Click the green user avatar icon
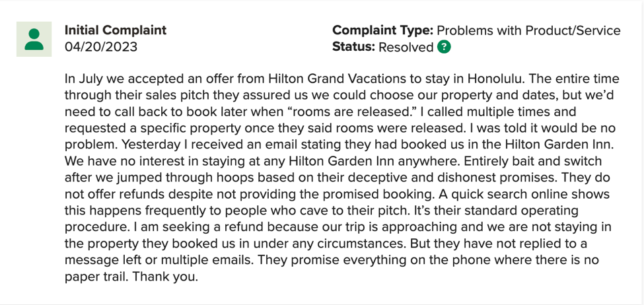Viewport: 644px width, 305px height. tap(34, 40)
